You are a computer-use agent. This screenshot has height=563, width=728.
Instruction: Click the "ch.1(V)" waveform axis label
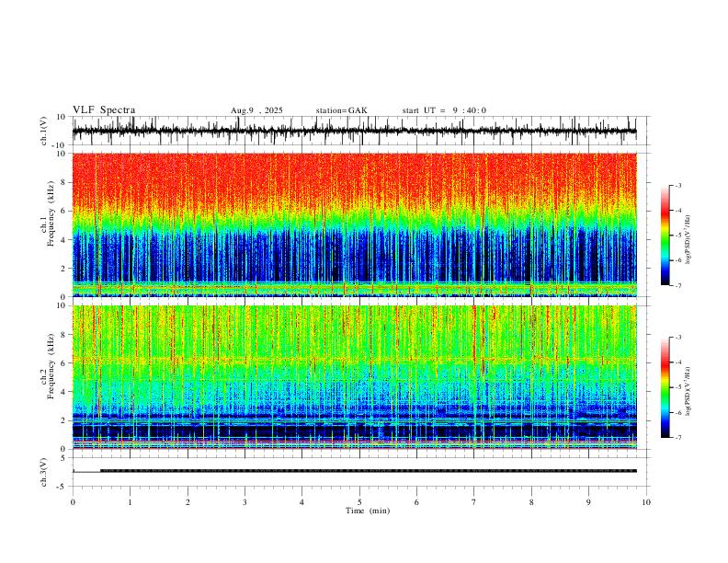pos(44,131)
